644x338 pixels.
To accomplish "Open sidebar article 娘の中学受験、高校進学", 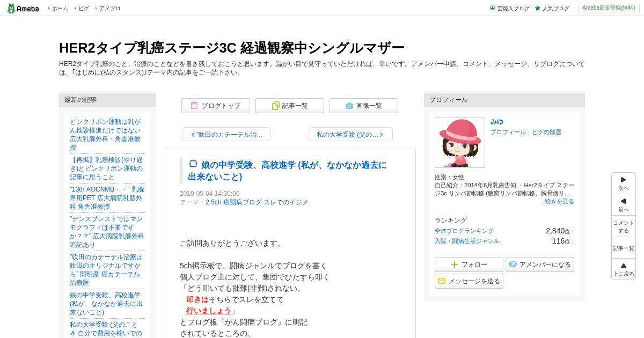I will click(106, 304).
